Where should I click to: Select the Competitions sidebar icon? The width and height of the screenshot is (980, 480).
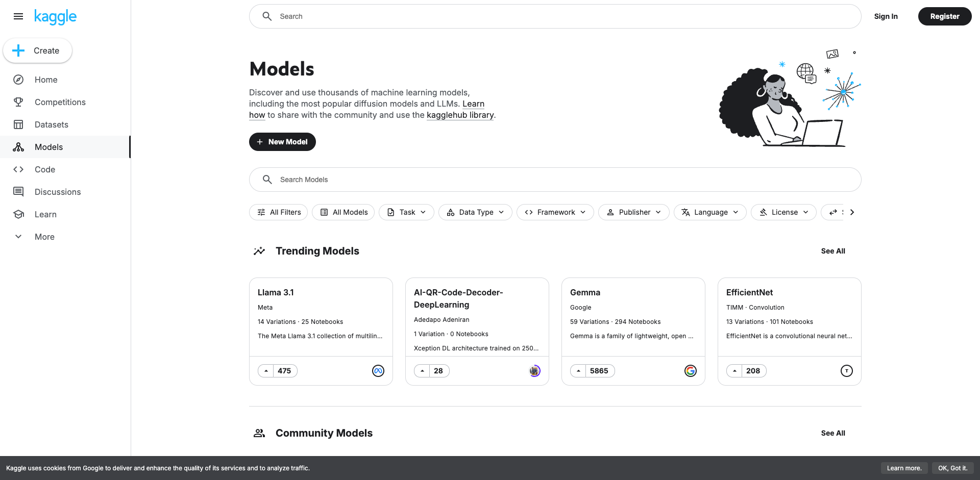(x=18, y=102)
